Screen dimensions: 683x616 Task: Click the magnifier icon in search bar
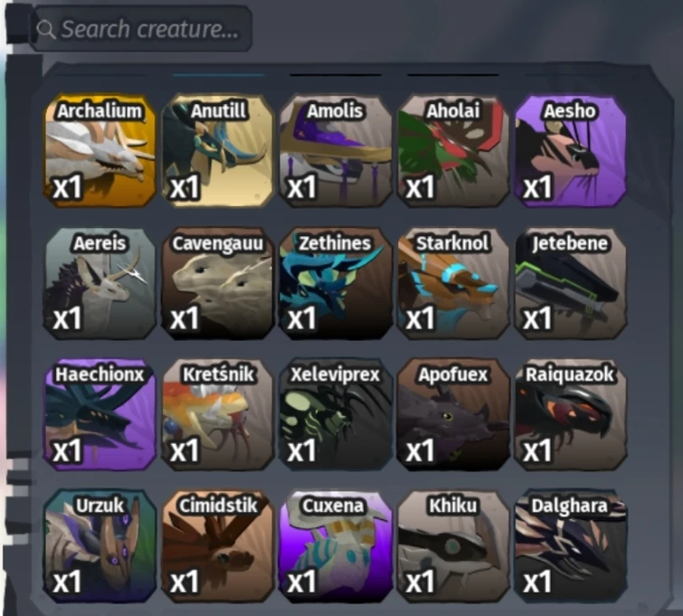[x=45, y=29]
